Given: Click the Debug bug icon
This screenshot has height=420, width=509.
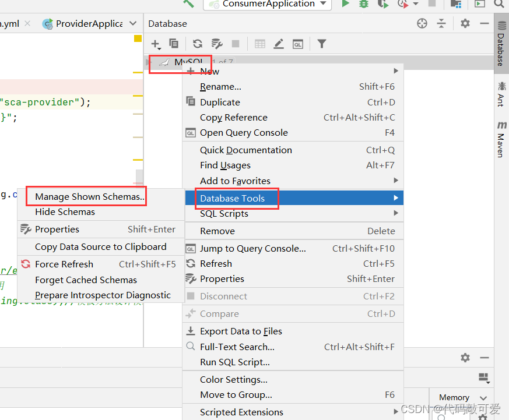Looking at the screenshot, I should coord(364,4).
